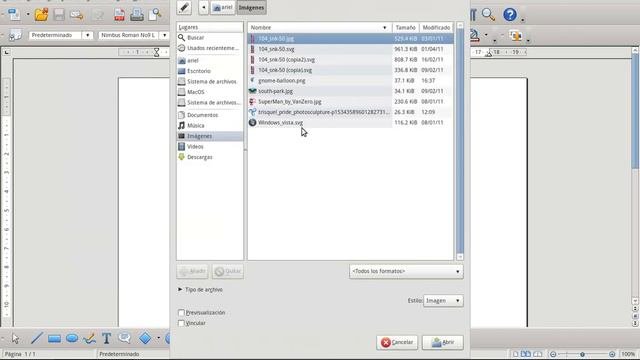Choose the Freeform Line tool in Drawing toolbar
This screenshot has height=360, width=640.
pyautogui.click(x=89, y=338)
